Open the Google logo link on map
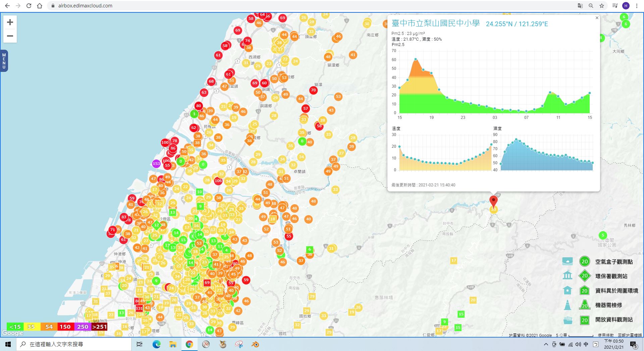644x351 pixels. pyautogui.click(x=12, y=333)
